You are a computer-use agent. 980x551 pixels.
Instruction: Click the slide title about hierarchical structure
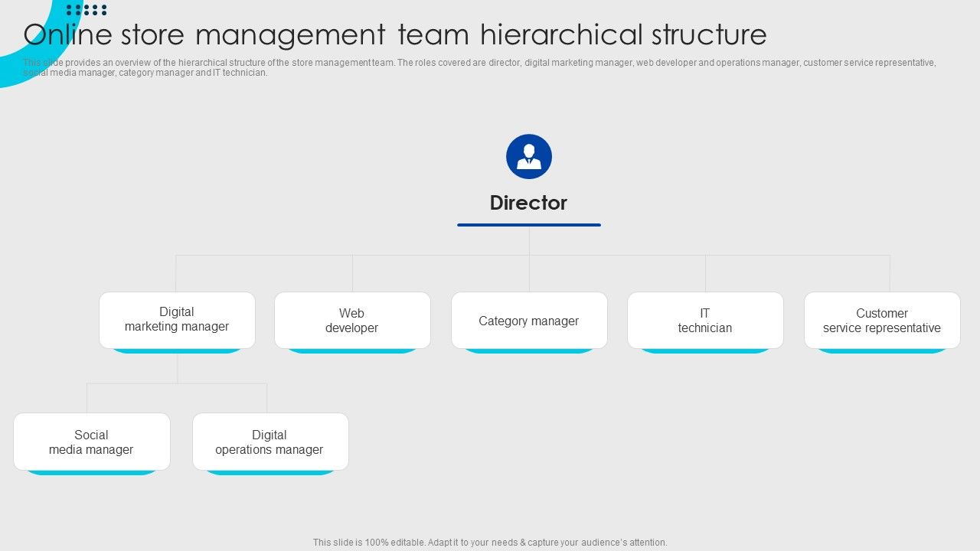(x=395, y=34)
